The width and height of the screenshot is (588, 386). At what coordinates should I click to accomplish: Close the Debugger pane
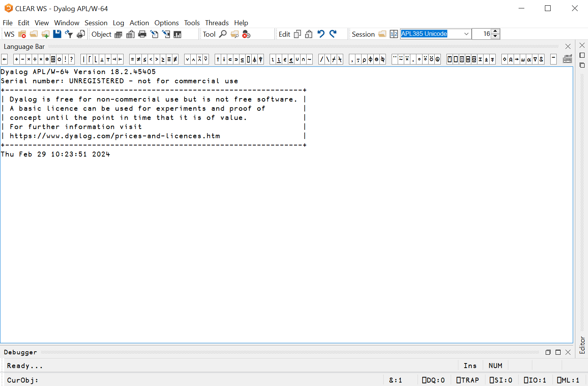point(568,352)
